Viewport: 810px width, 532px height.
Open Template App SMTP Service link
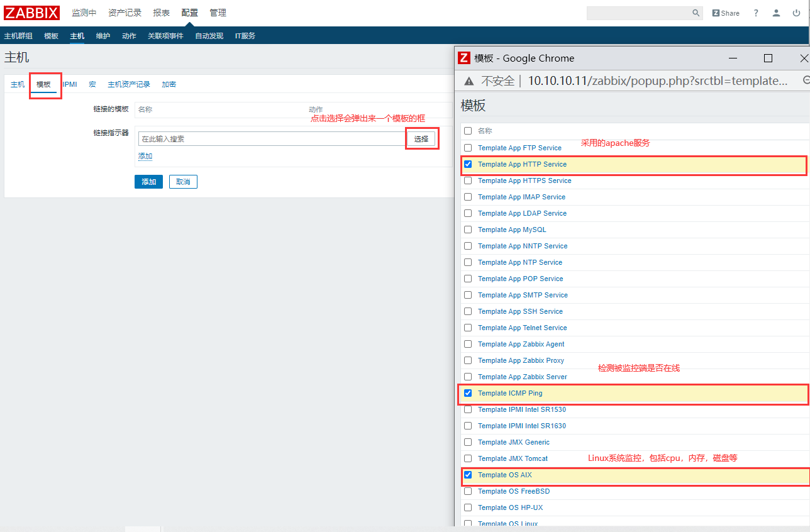(x=523, y=295)
